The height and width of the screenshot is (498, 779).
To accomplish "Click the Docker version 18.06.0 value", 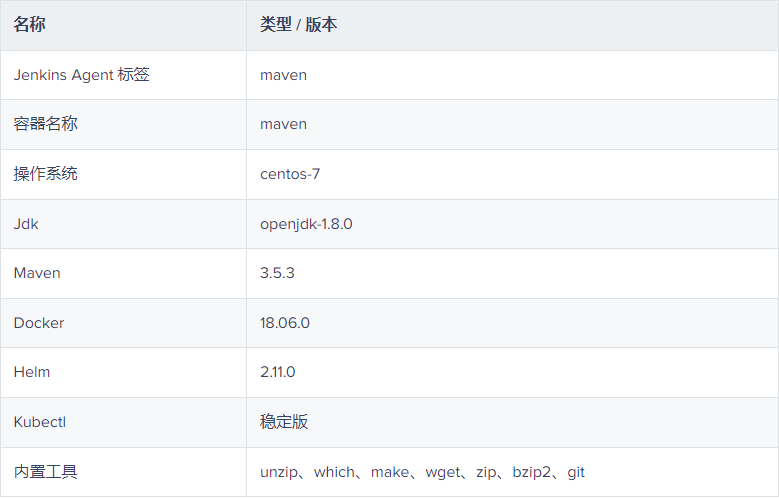I will click(284, 323).
